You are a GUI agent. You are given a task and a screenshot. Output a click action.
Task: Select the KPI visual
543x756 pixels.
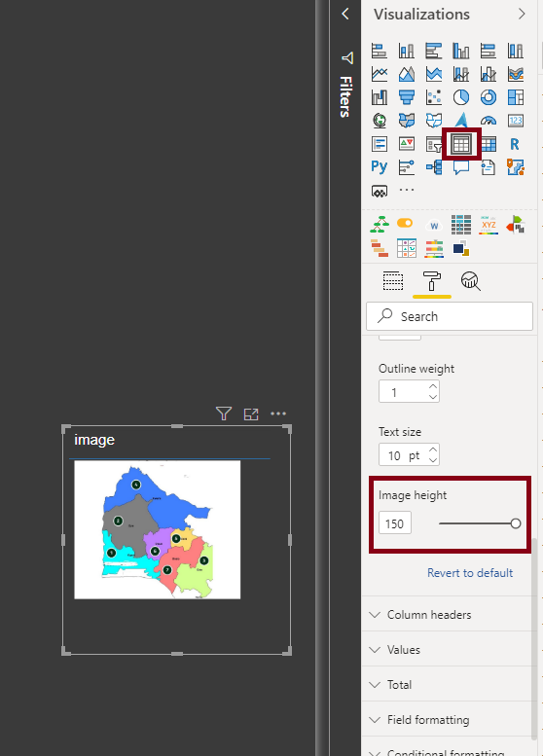pos(407,144)
